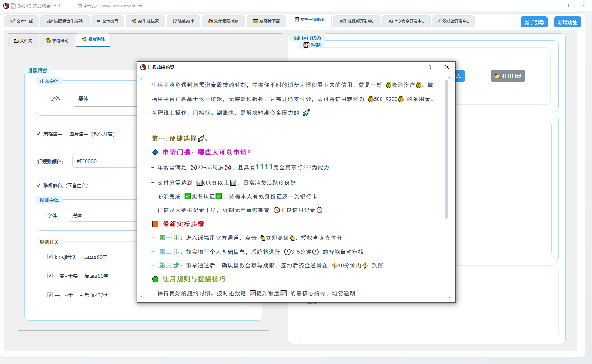592x364 pixels.
Task: Click the AI图片下载 picture icon
Action: tap(255, 21)
